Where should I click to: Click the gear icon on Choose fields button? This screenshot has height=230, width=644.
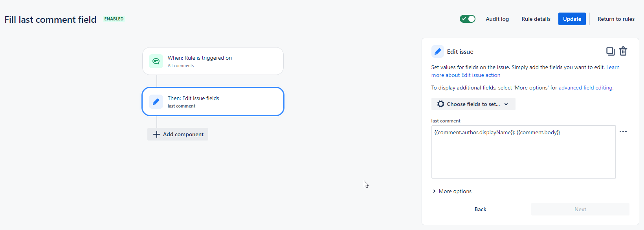coord(441,104)
